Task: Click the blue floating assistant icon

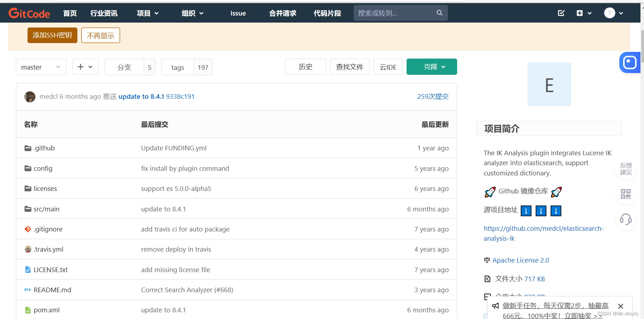Action: (x=630, y=62)
